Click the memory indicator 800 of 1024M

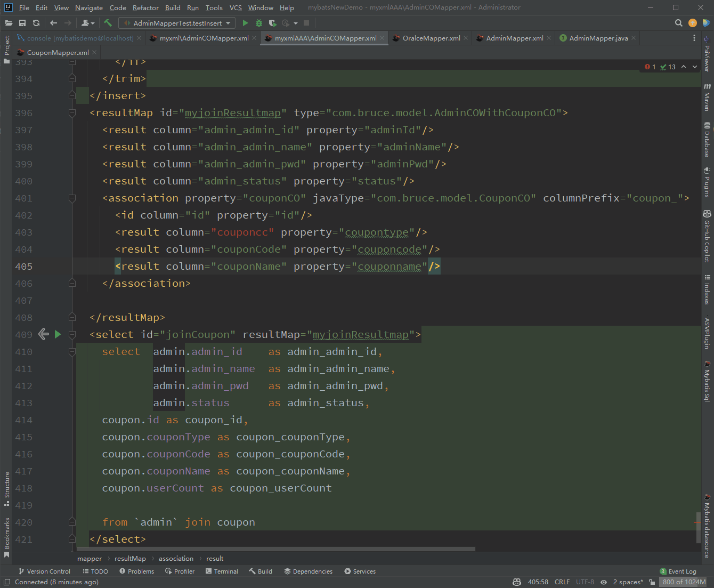684,582
